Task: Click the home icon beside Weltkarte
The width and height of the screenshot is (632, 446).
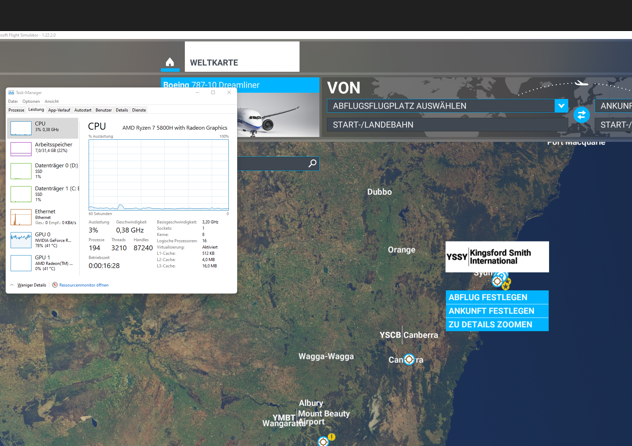Action: point(170,62)
